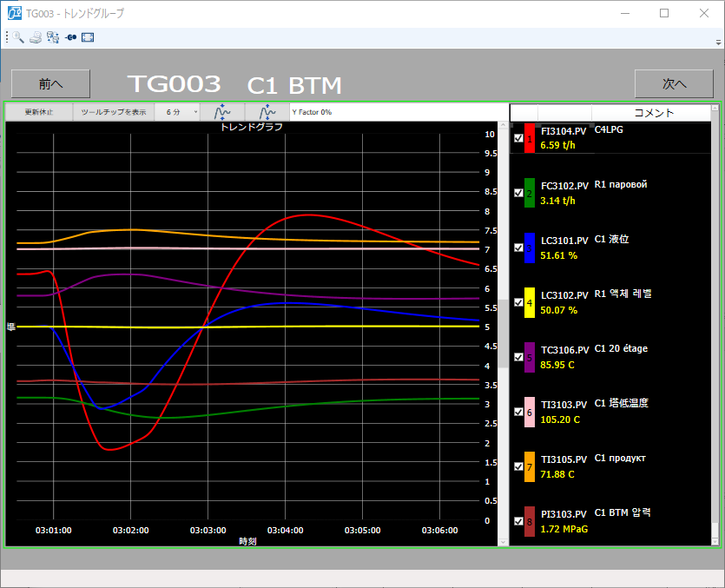Uncheck the FI3104.PV trend pen checkbox
The height and width of the screenshot is (588, 725).
(518, 138)
